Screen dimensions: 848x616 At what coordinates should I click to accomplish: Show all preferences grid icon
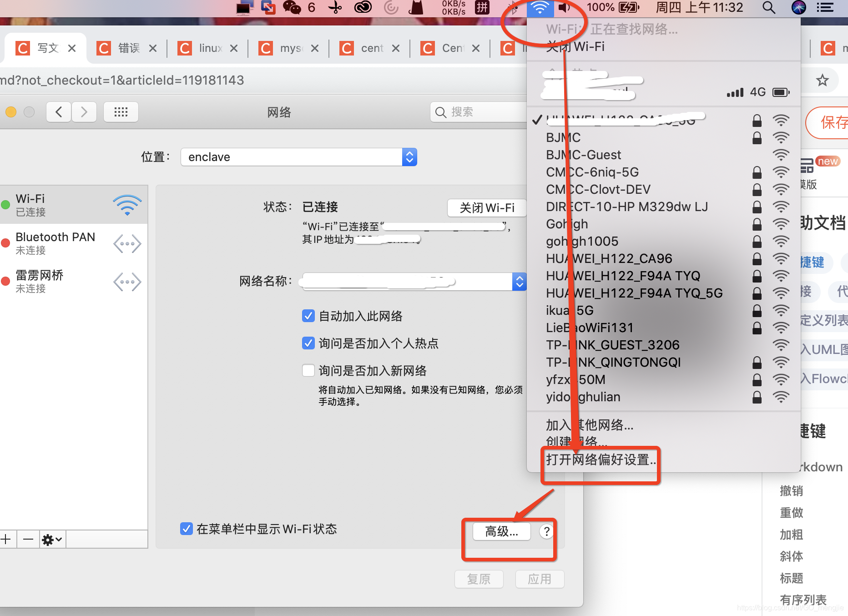pos(121,112)
